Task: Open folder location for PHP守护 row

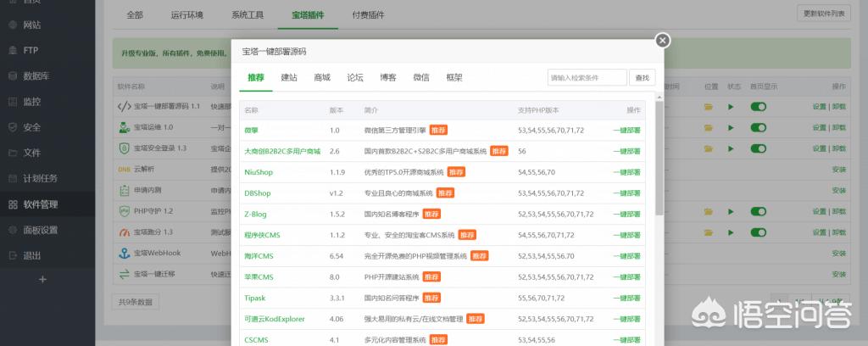Action: tap(708, 212)
